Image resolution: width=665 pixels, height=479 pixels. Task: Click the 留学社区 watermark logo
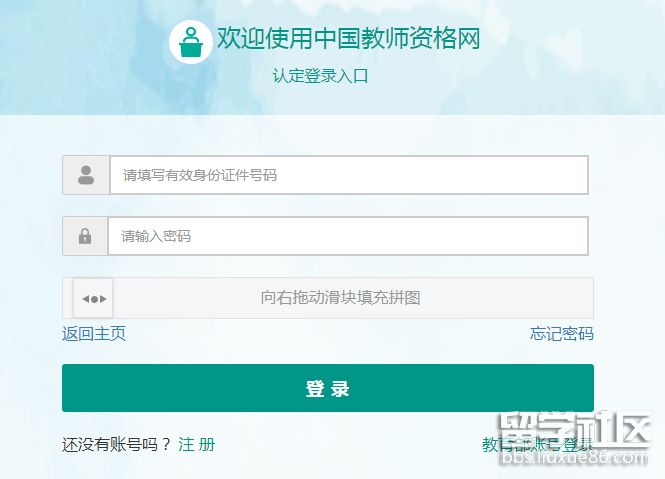(x=589, y=432)
